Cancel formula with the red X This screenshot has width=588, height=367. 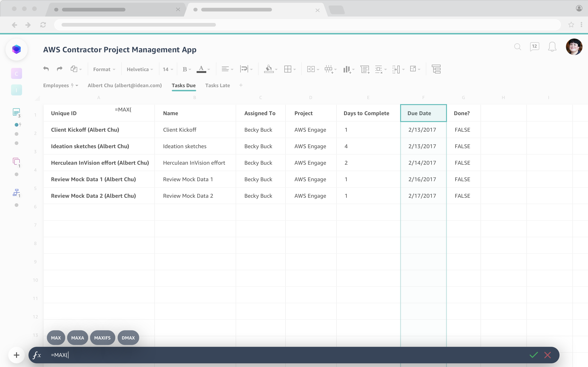[547, 355]
